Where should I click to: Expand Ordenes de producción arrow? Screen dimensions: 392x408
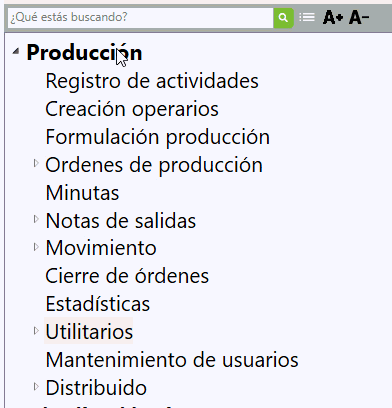coord(36,163)
